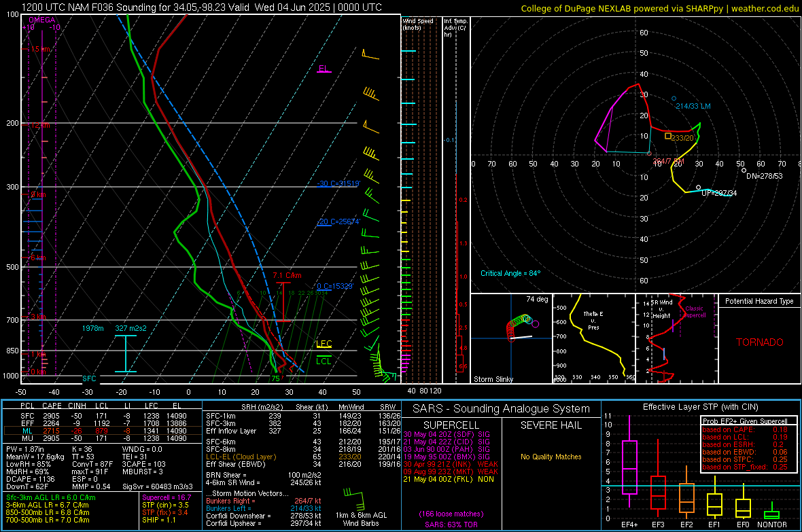
Task: Click the '264/7 RM' hodograph label
Action: point(668,161)
